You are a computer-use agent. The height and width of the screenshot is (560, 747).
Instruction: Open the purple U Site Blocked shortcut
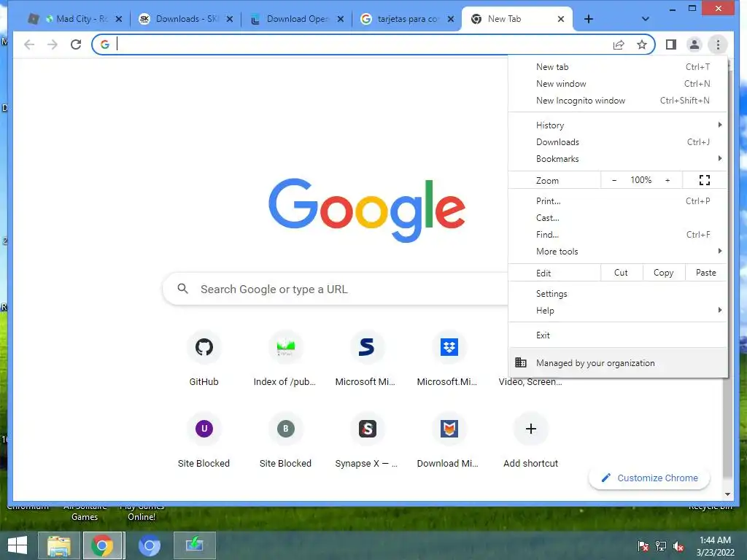pyautogui.click(x=204, y=440)
